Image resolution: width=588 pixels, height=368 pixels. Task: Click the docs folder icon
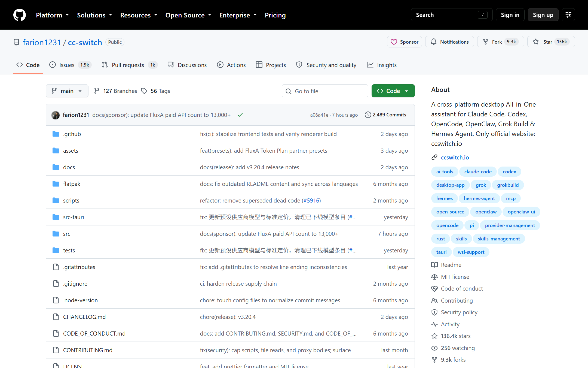tap(56, 167)
